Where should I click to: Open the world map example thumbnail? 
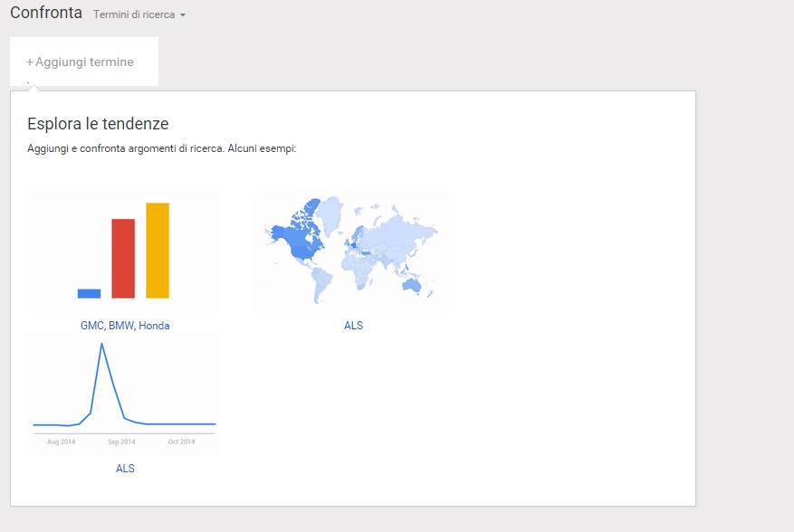tap(351, 252)
